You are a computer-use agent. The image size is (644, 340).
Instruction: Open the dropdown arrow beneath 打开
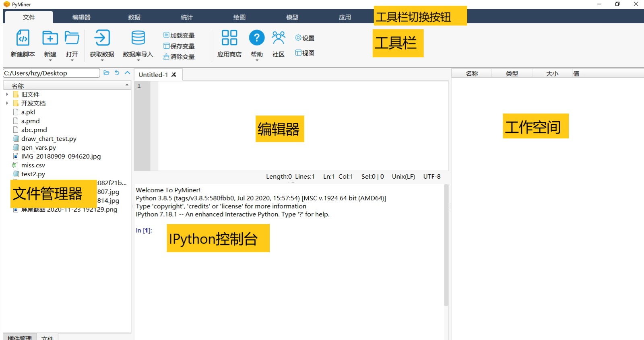pyautogui.click(x=72, y=60)
